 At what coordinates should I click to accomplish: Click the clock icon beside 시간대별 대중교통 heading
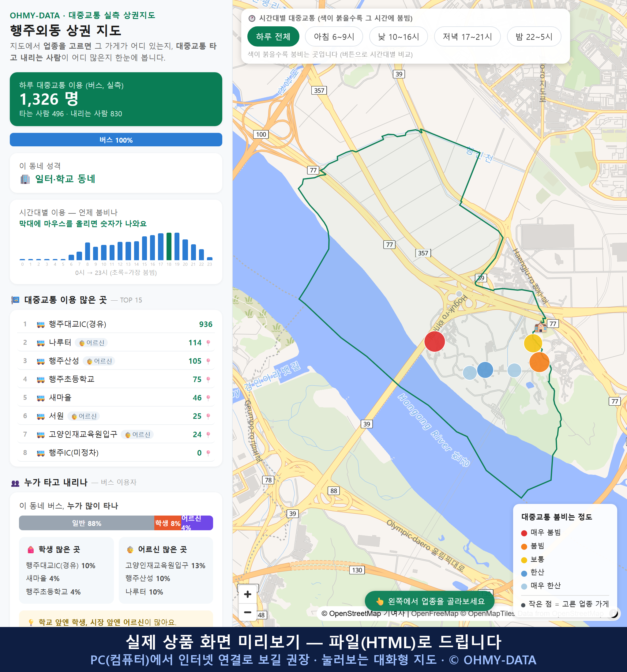251,18
